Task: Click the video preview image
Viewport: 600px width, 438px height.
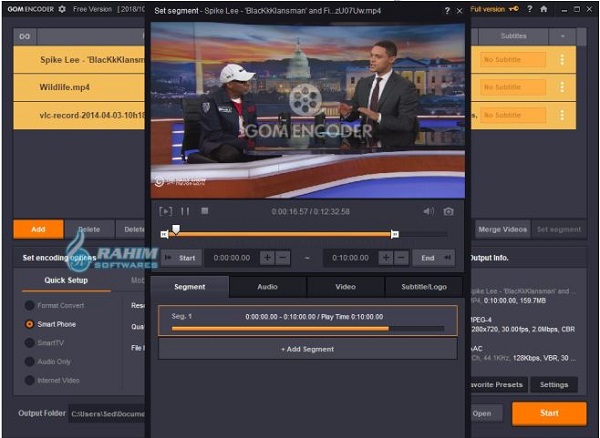Action: pyautogui.click(x=308, y=110)
